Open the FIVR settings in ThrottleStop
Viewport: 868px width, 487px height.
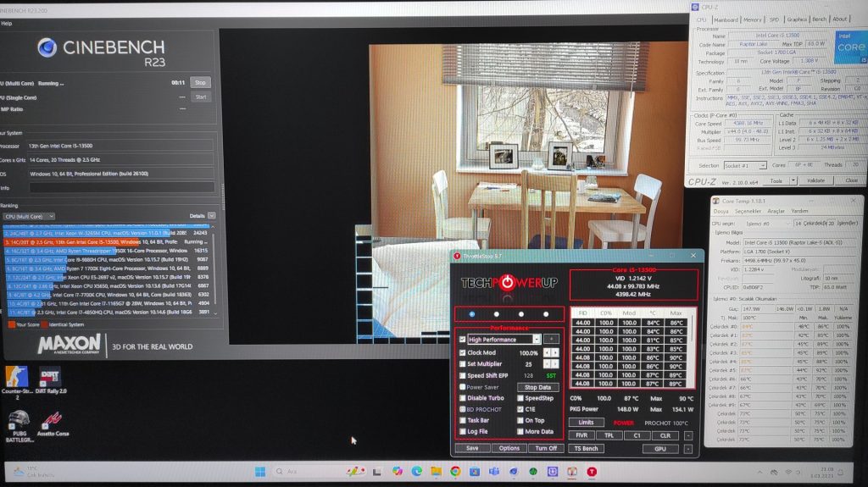(x=581, y=435)
